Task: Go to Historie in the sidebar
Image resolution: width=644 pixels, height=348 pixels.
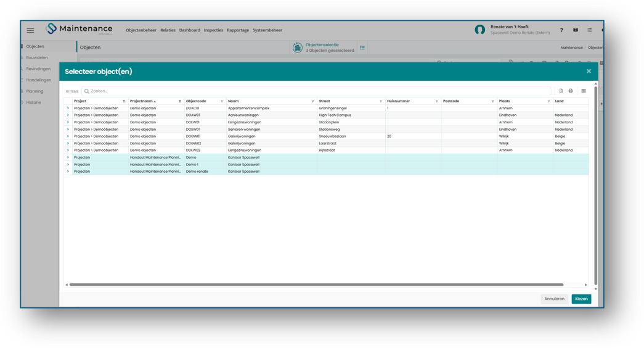Action: point(33,102)
